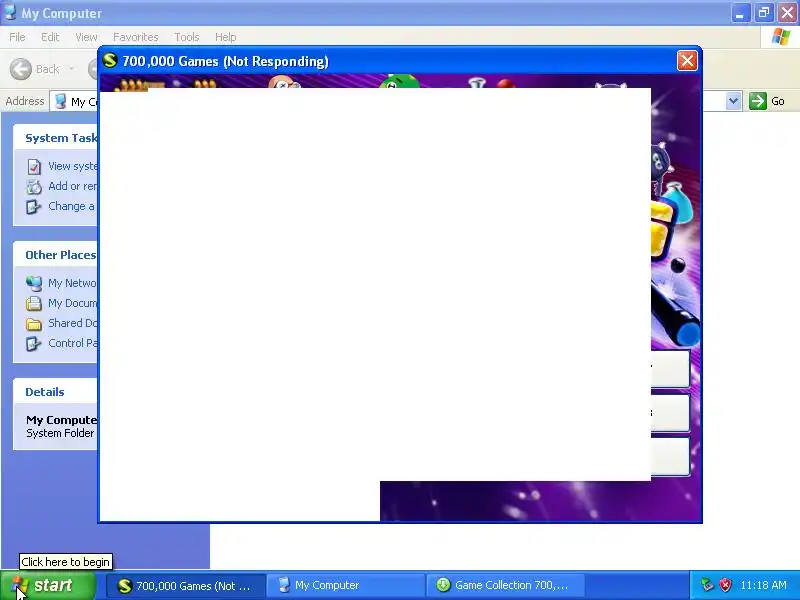Open the My Documents link
Image resolution: width=800 pixels, height=600 pixels.
click(72, 303)
